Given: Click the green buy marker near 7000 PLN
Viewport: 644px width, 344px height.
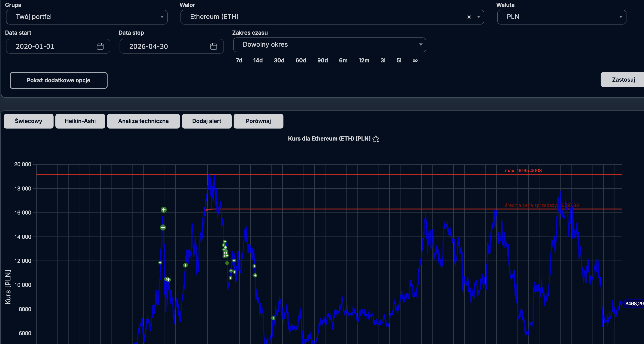Looking at the screenshot, I should (x=273, y=318).
